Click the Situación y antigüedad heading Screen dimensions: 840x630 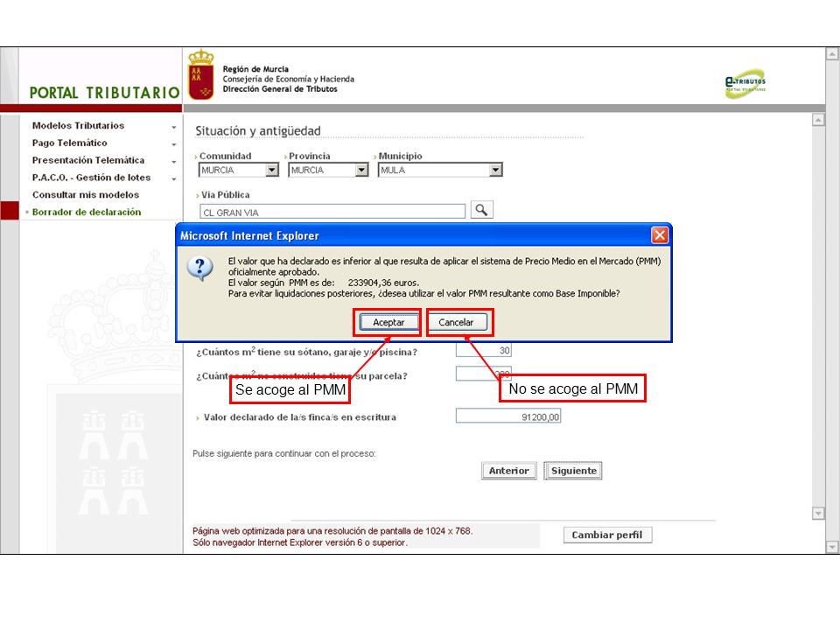point(257,130)
